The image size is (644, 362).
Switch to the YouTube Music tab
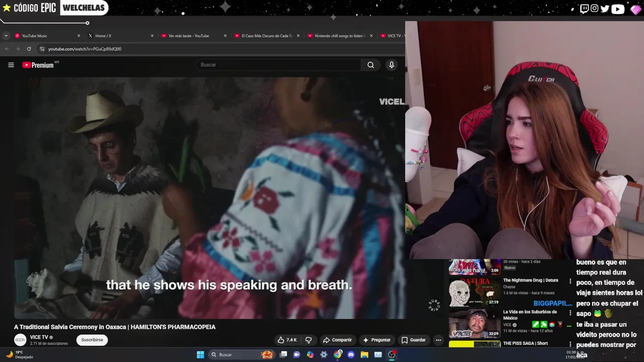coord(48,36)
